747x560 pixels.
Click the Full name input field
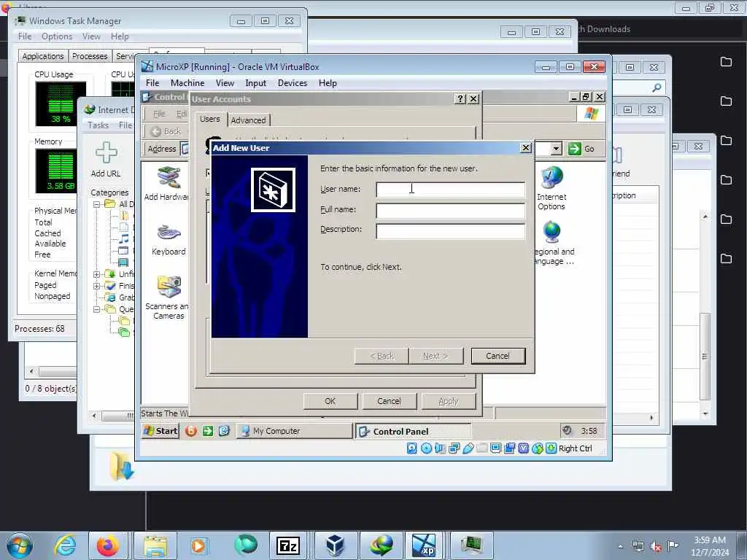tap(450, 210)
